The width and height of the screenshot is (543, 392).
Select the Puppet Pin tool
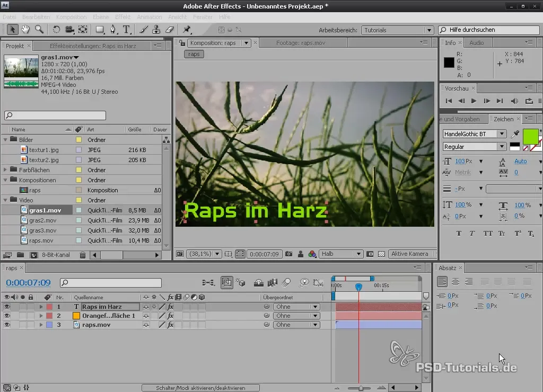click(187, 30)
